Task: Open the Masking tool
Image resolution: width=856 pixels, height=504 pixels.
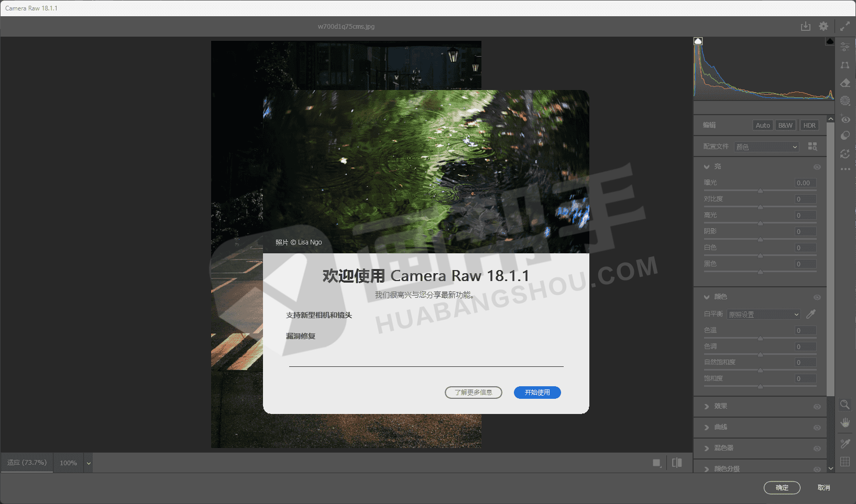Action: [845, 101]
